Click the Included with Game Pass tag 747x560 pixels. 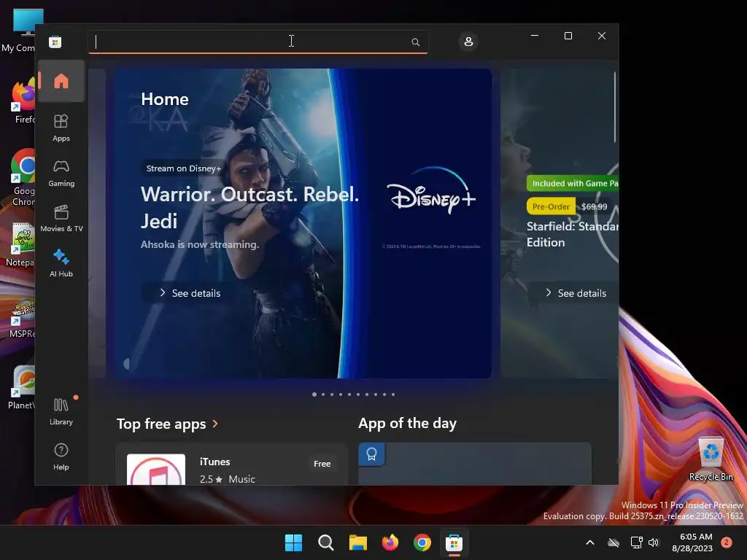pyautogui.click(x=573, y=183)
